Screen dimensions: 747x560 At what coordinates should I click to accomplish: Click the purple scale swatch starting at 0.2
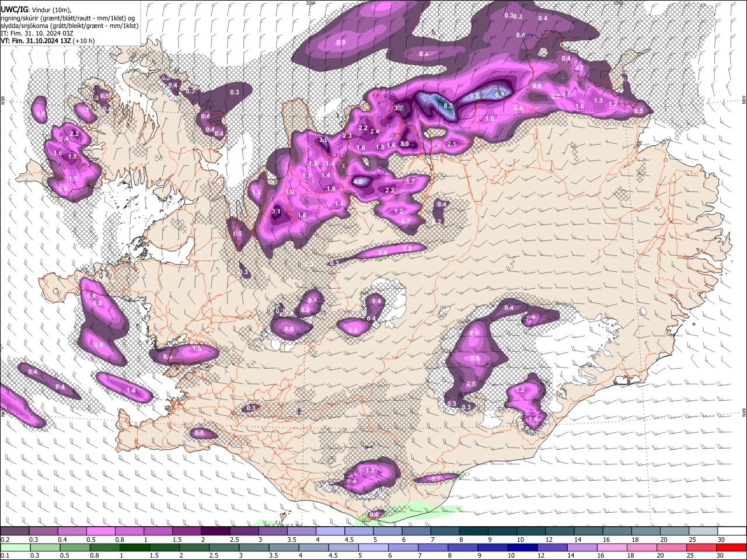15,531
